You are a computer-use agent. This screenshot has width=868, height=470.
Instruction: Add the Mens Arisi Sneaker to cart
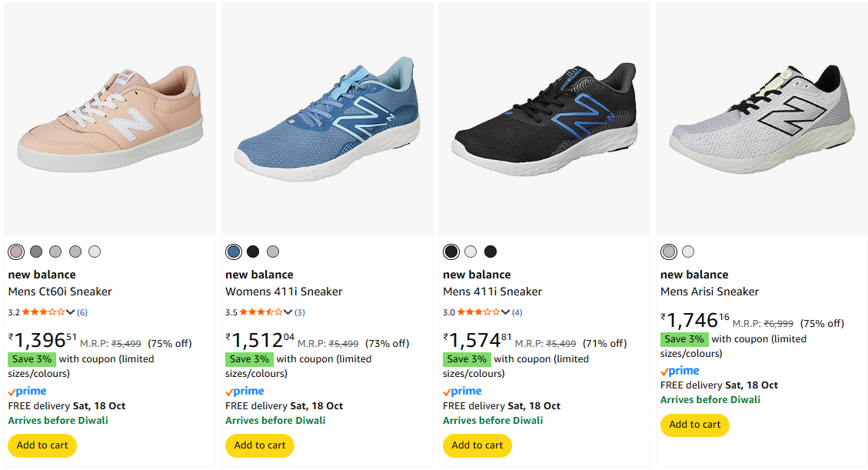click(694, 425)
